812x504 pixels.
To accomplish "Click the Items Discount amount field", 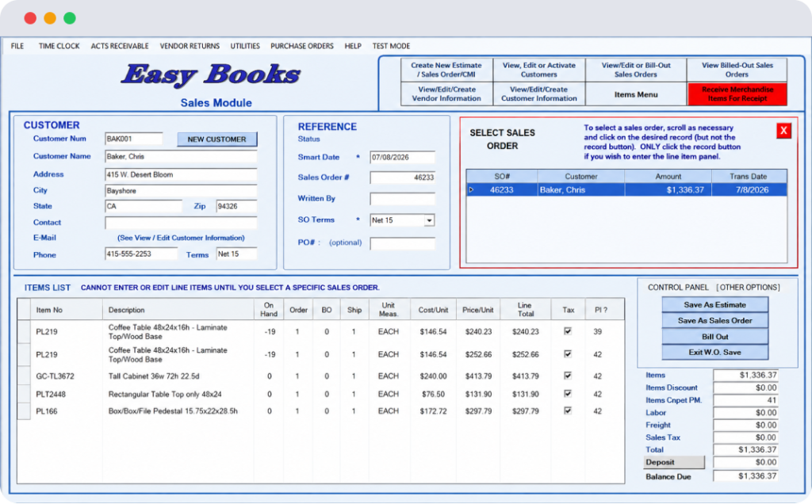I will click(x=745, y=388).
